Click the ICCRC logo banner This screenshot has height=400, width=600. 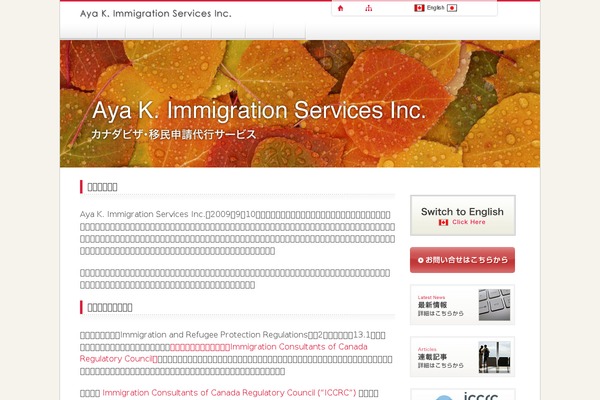click(x=462, y=394)
